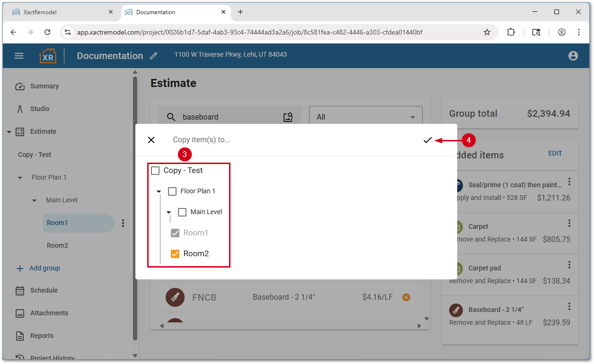Open the kebab menu next to Room1

123,223
